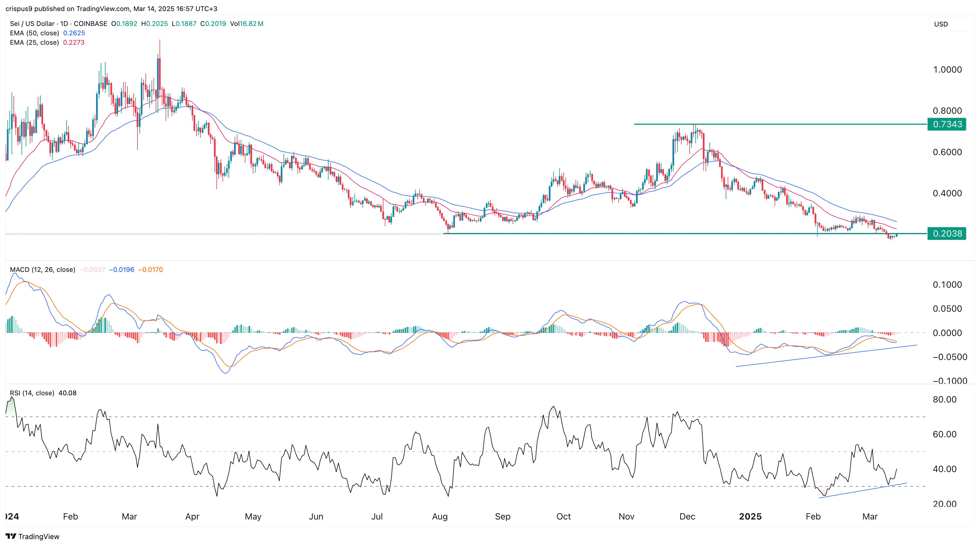The image size is (980, 546).
Task: Click the RSI (14, close) label
Action: [32, 393]
